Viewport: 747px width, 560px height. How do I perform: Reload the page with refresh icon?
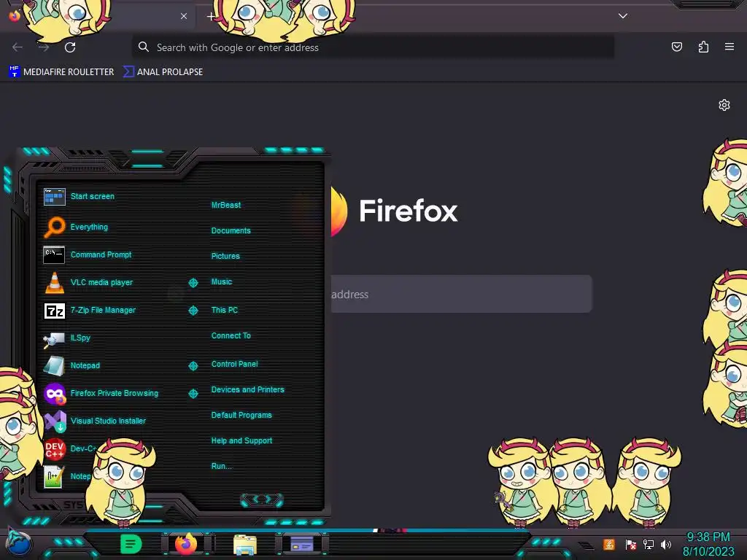coord(70,47)
